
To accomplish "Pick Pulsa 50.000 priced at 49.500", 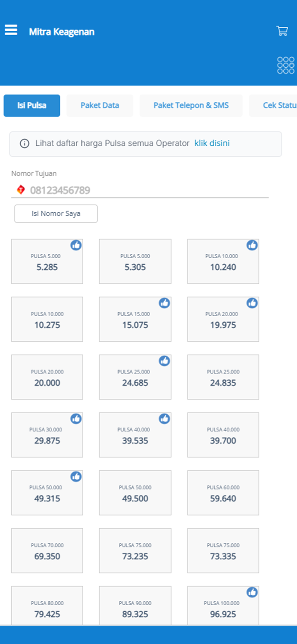I will pyautogui.click(x=135, y=493).
